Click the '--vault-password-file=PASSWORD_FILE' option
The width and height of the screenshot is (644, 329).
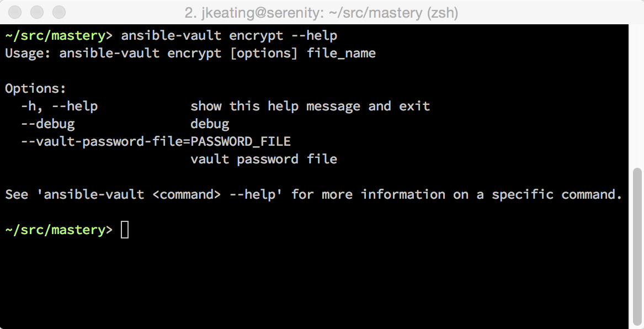[x=156, y=142]
